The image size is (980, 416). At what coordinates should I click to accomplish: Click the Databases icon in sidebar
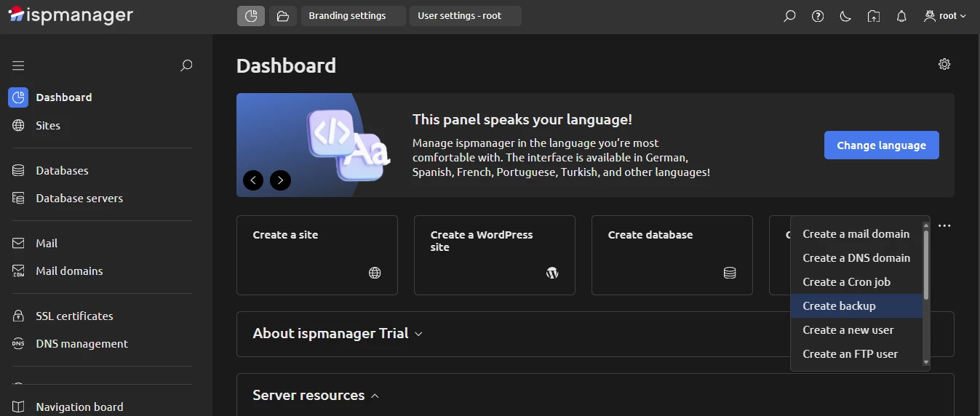(x=19, y=171)
